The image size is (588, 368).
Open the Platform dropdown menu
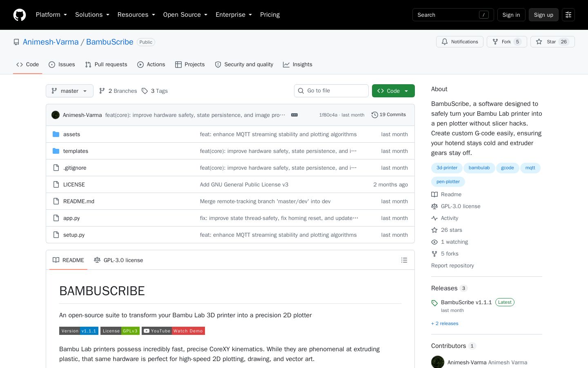[x=51, y=15]
